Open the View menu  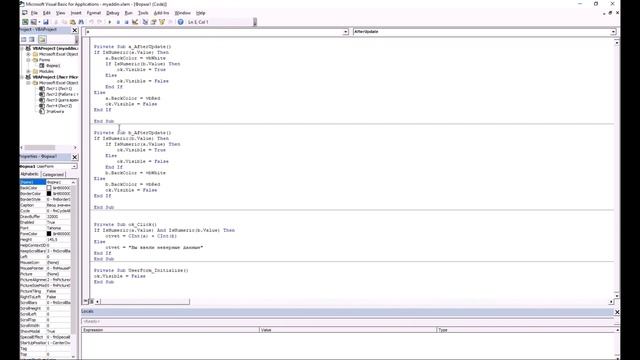pos(60,13)
